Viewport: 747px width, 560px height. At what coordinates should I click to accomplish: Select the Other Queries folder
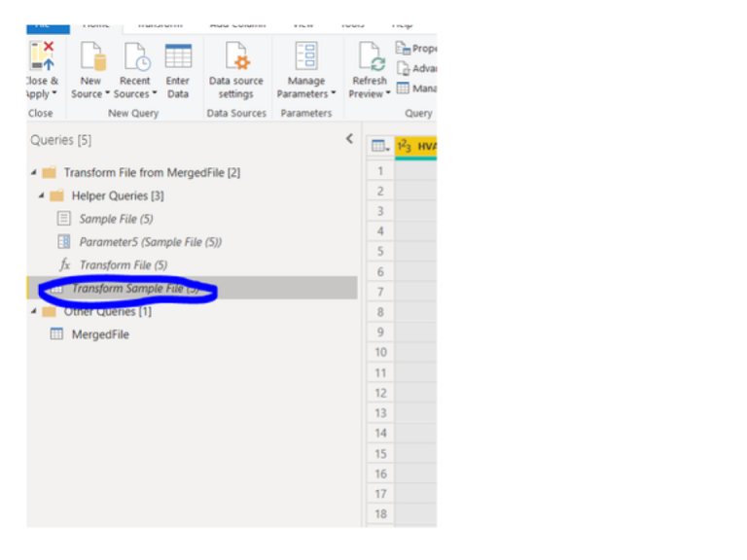click(108, 311)
